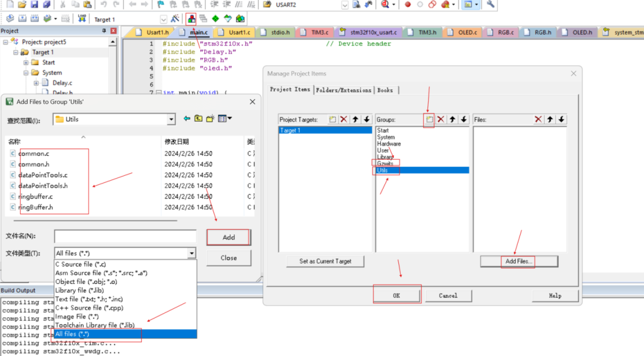Open the debug search icon dropdown arrow

[x=394, y=5]
